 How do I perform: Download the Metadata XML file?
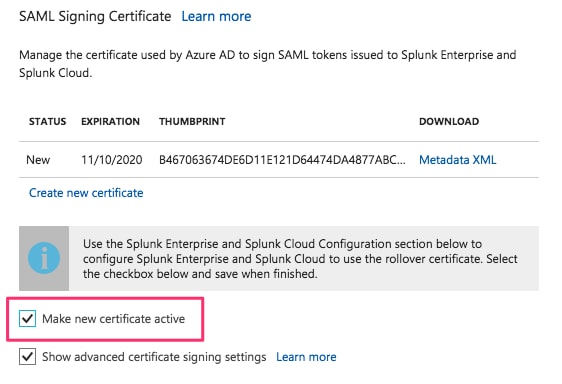pyautogui.click(x=457, y=160)
